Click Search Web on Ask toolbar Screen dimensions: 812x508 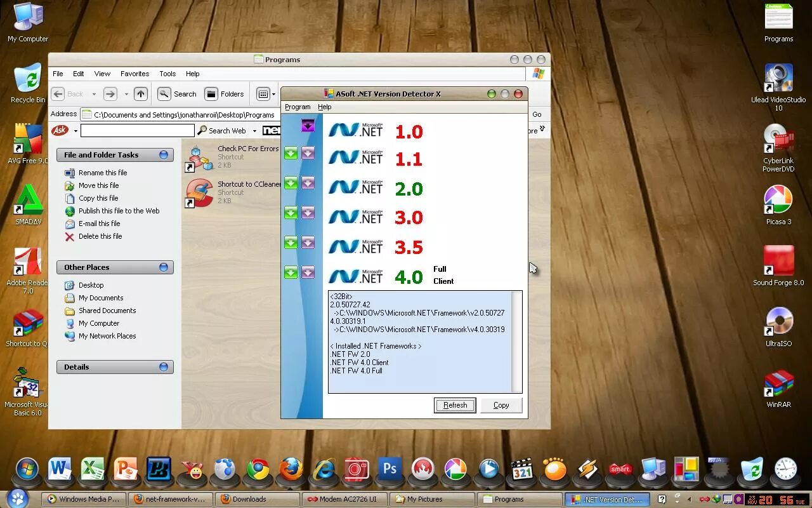[x=222, y=131]
